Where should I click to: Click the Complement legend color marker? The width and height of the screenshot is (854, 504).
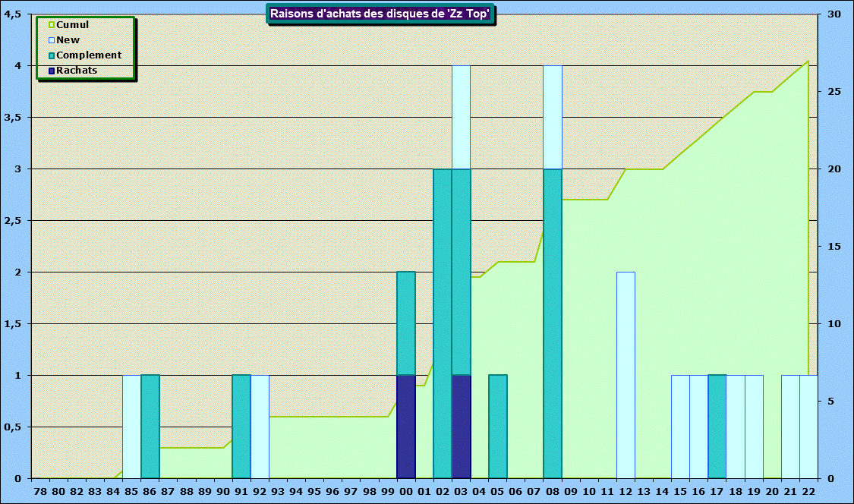coord(52,55)
